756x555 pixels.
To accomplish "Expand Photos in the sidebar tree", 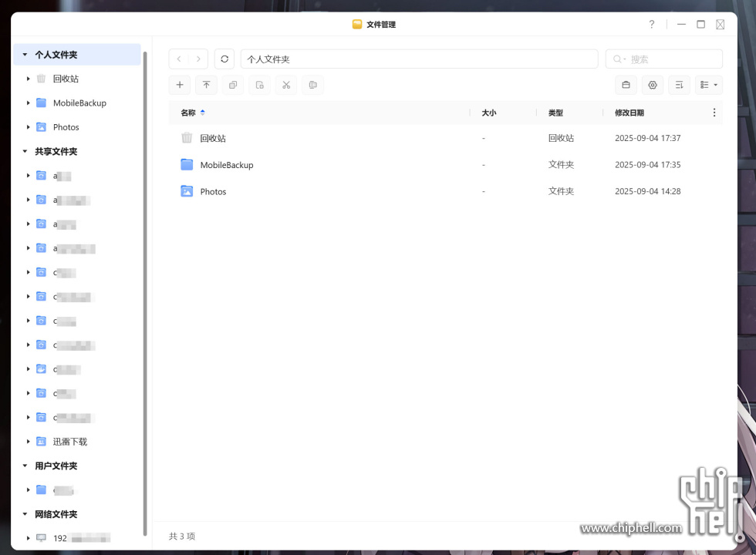I will [x=28, y=127].
